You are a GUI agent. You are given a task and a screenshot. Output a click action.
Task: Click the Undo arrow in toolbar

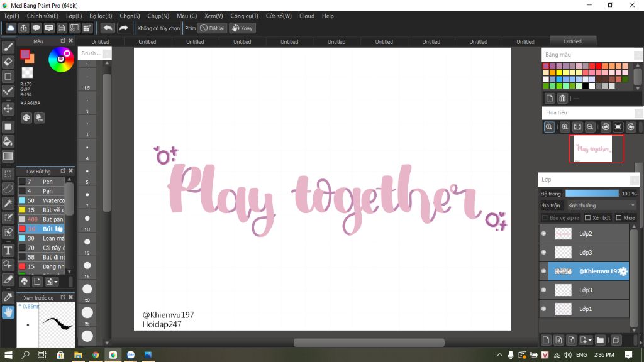pos(108,28)
